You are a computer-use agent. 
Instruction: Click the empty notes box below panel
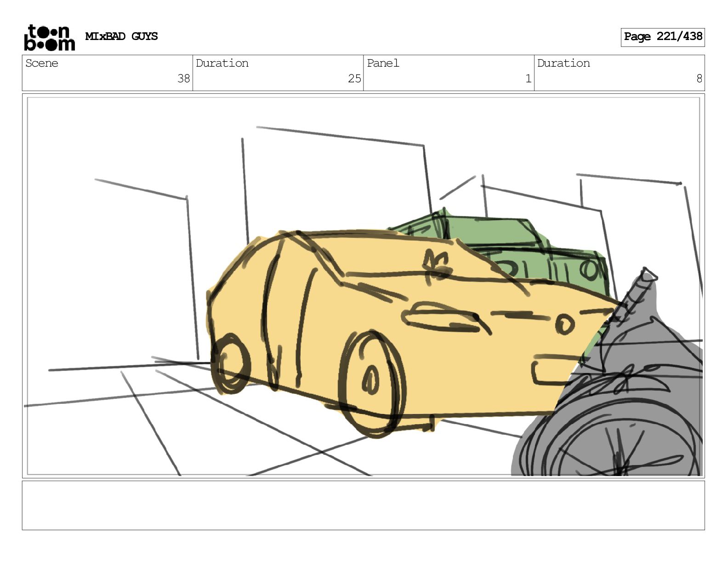pyautogui.click(x=363, y=505)
